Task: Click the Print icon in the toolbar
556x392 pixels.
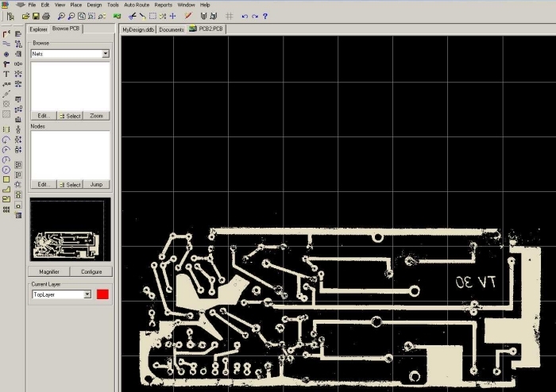Action: (x=46, y=16)
